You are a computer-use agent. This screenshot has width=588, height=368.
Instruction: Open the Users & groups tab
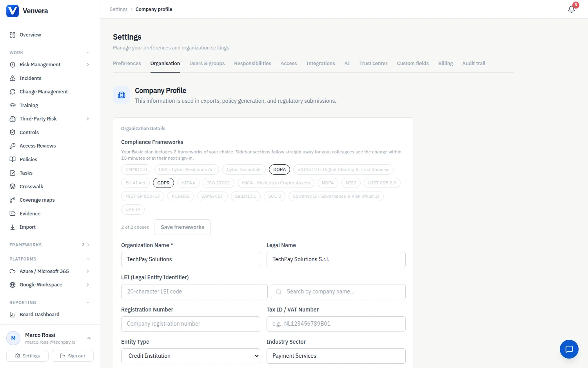click(207, 64)
